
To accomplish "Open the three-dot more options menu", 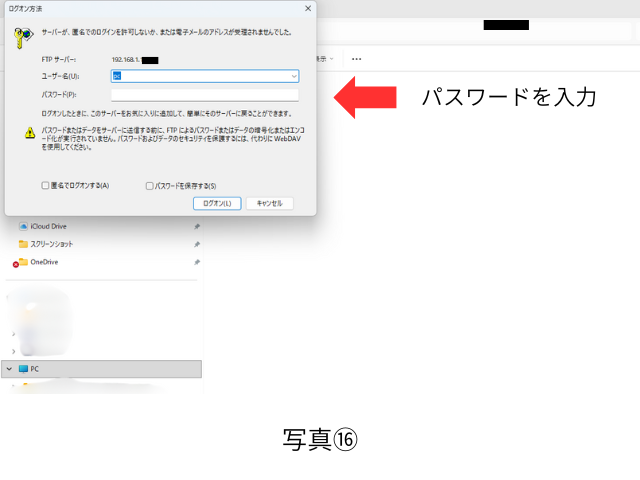I will pyautogui.click(x=356, y=59).
